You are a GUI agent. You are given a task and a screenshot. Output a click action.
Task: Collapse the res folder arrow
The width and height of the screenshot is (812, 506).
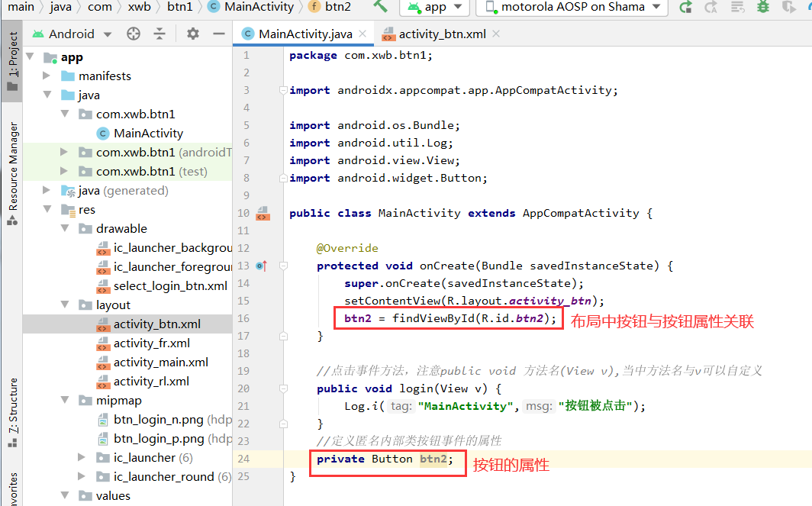click(x=47, y=209)
